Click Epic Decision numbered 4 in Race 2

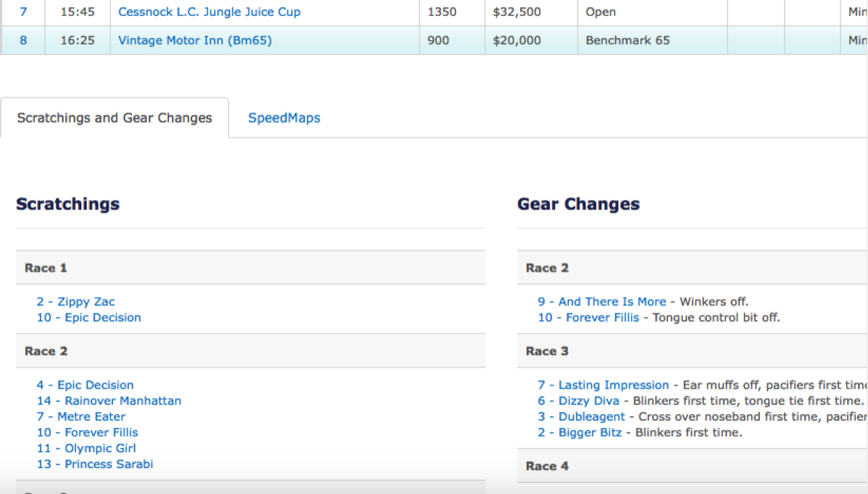click(x=85, y=385)
